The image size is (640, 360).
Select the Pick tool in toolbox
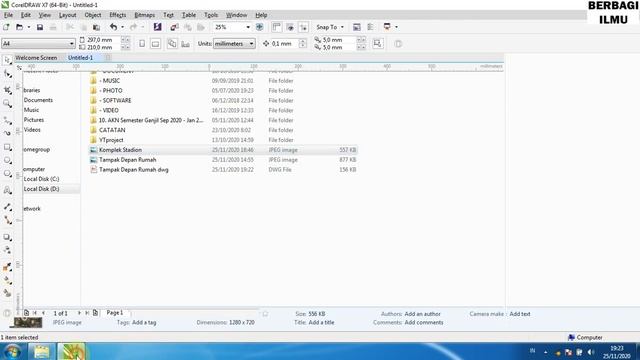7,60
